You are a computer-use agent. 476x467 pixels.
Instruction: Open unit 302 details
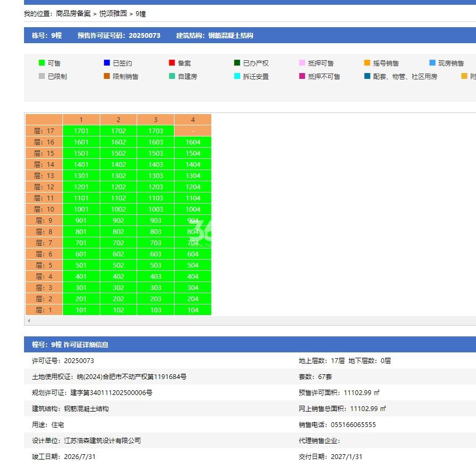(118, 288)
